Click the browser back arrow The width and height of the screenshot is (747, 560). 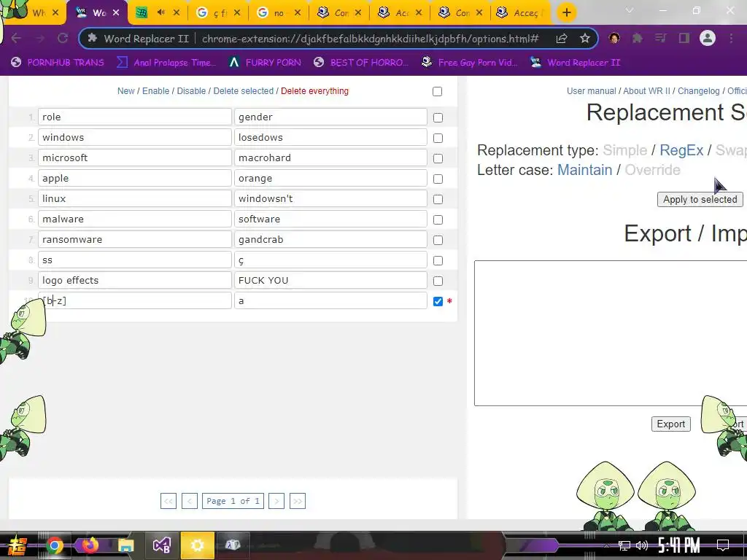point(16,38)
